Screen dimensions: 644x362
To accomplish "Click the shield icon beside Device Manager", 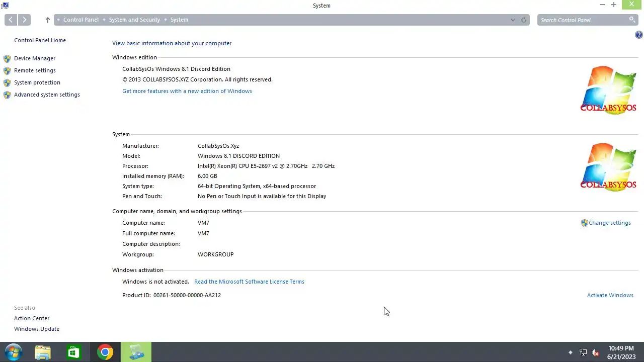I will click(x=7, y=58).
